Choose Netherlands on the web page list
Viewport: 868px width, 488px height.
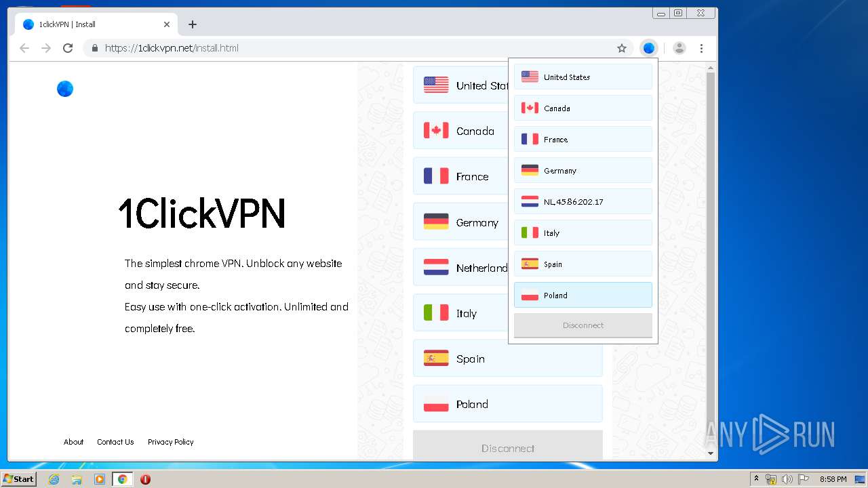[460, 268]
